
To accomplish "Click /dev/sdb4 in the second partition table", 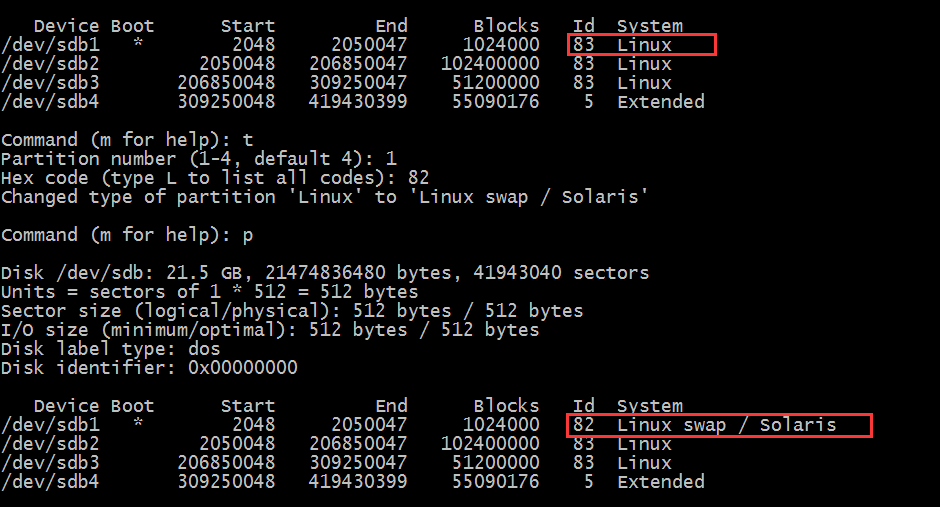I will [50, 482].
